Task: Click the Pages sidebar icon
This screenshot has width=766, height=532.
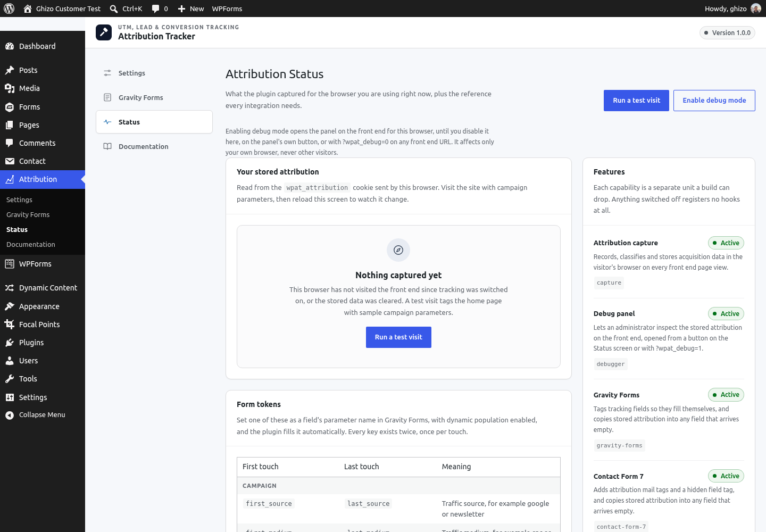Action: (x=10, y=125)
